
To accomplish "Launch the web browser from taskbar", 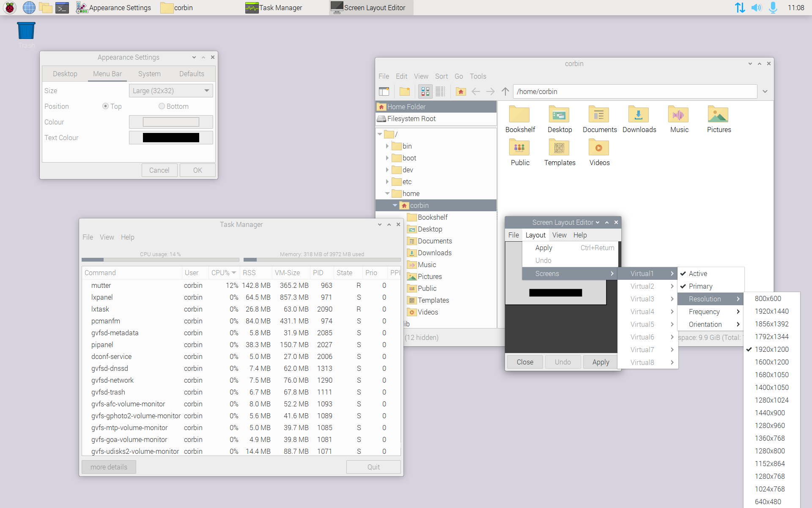I will [x=29, y=8].
